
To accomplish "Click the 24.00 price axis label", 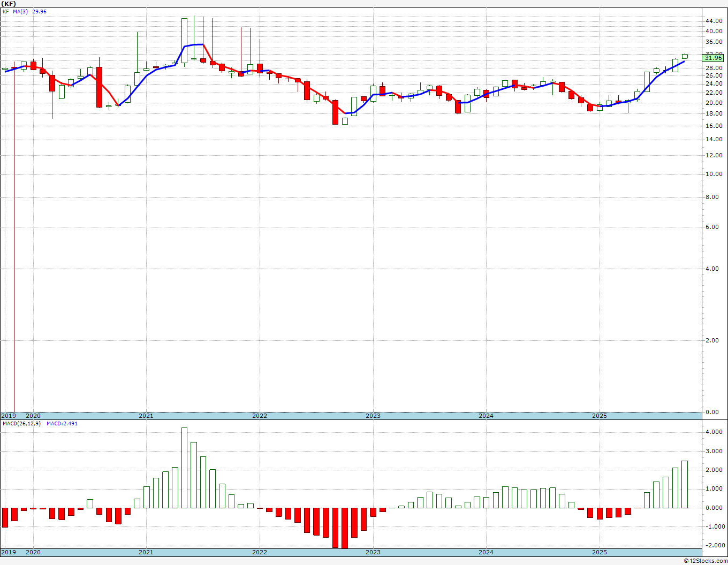I will [x=714, y=83].
